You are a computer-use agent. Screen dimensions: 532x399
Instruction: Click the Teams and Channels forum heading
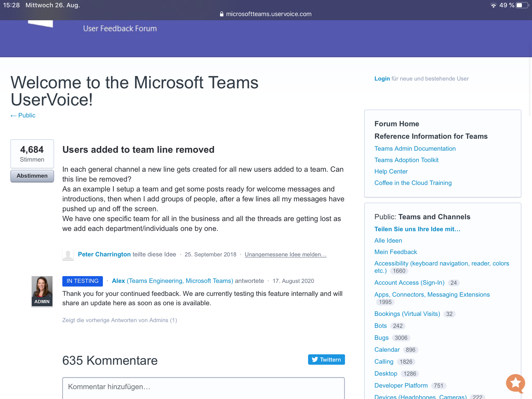[x=434, y=217]
